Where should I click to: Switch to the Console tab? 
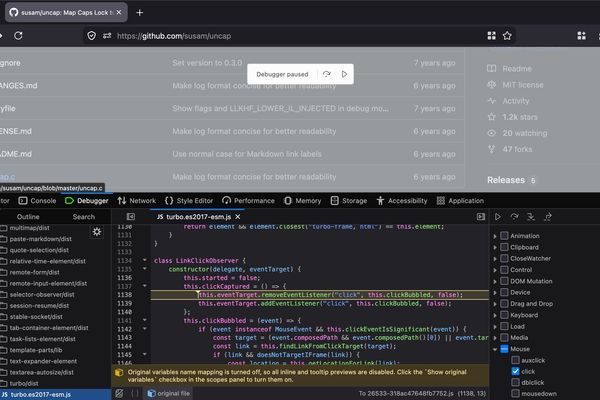pyautogui.click(x=38, y=201)
